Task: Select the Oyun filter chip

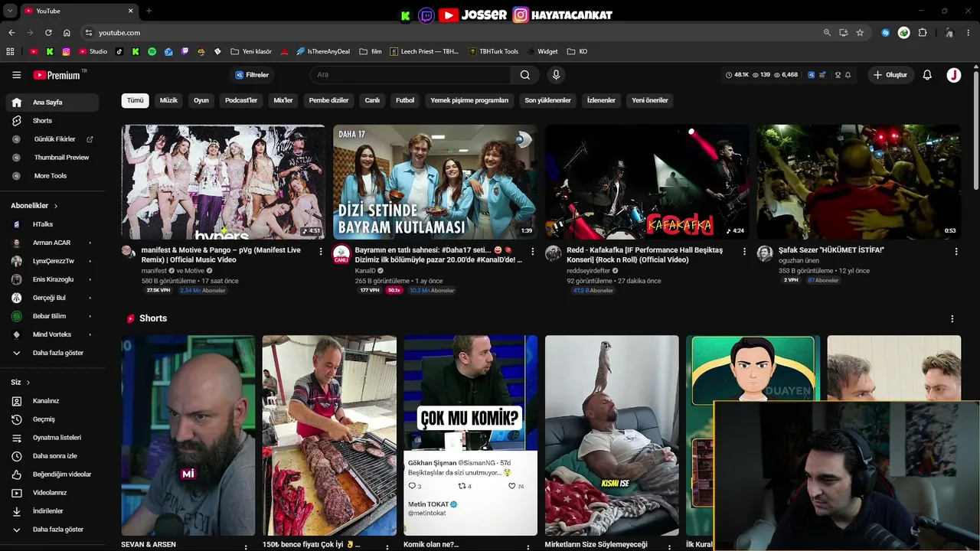Action: point(201,100)
